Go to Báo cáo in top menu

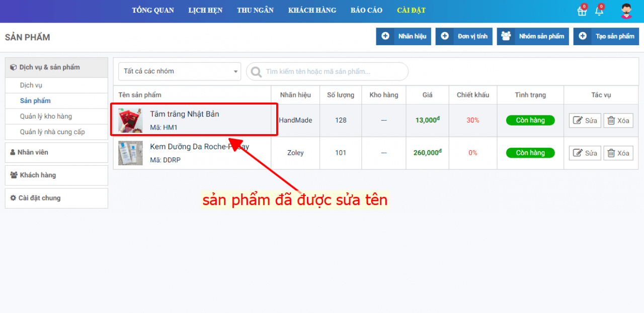click(x=366, y=11)
